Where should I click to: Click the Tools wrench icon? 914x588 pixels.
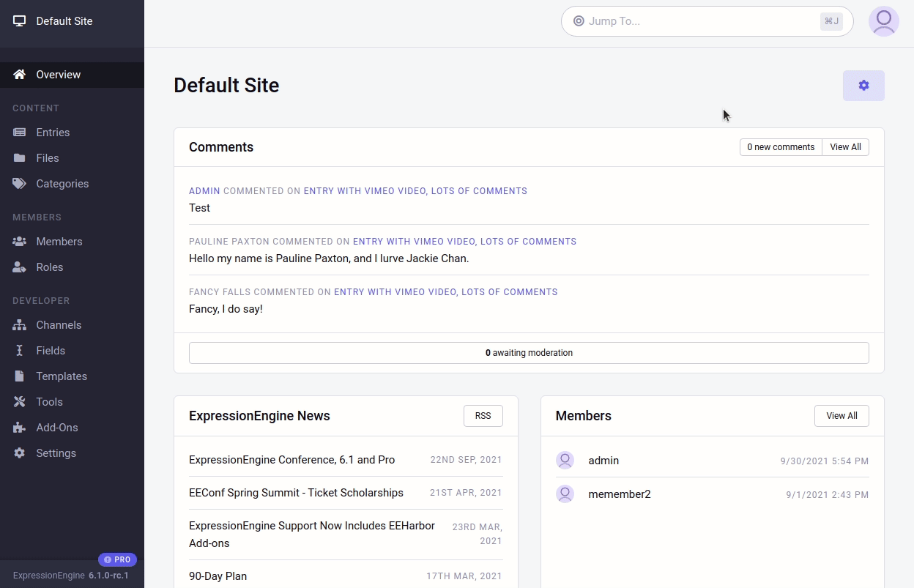(x=20, y=402)
